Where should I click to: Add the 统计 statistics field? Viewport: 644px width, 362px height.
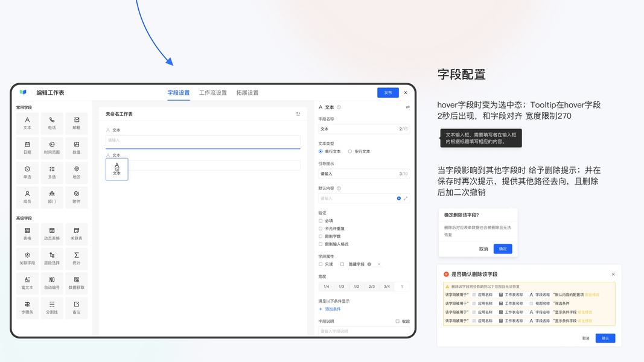(77, 259)
